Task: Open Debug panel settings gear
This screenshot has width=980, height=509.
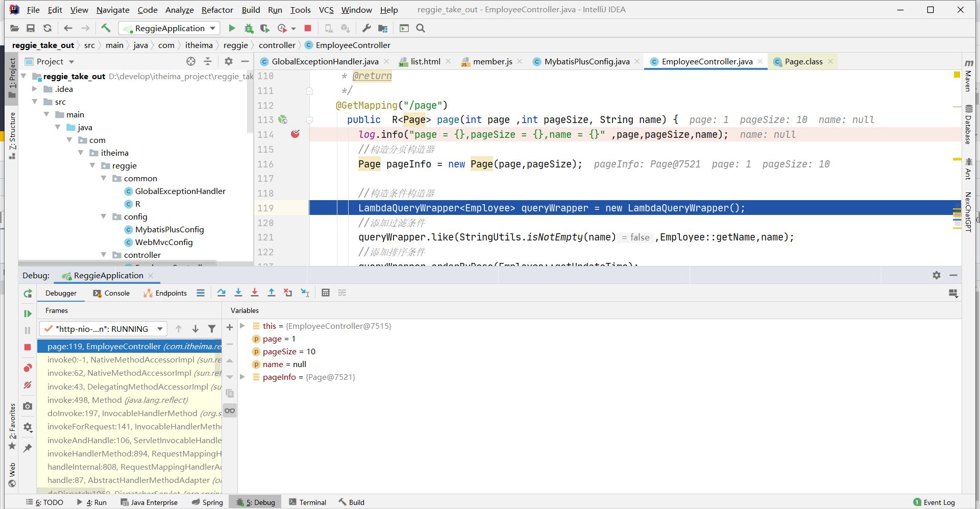Action: pyautogui.click(x=937, y=275)
